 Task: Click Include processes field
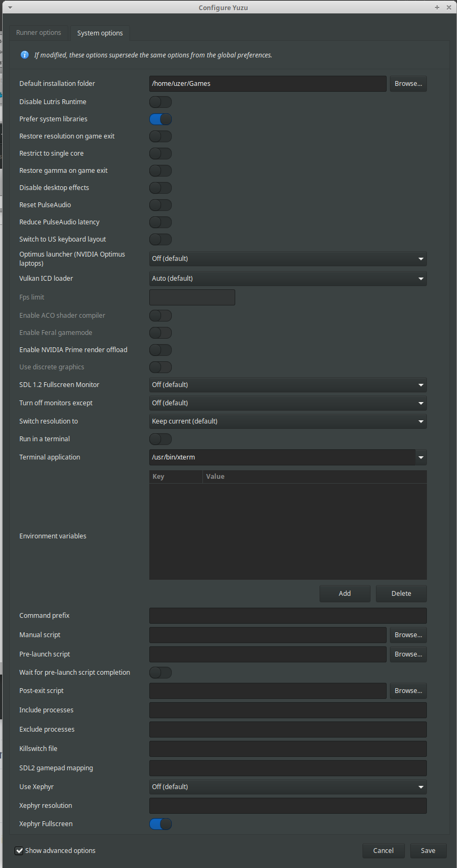pyautogui.click(x=288, y=710)
